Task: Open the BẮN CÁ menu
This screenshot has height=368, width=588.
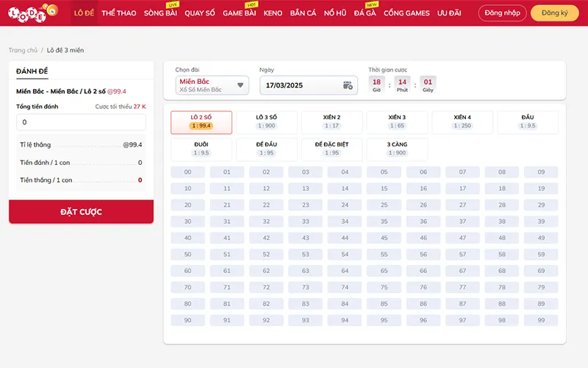Action: tap(303, 13)
